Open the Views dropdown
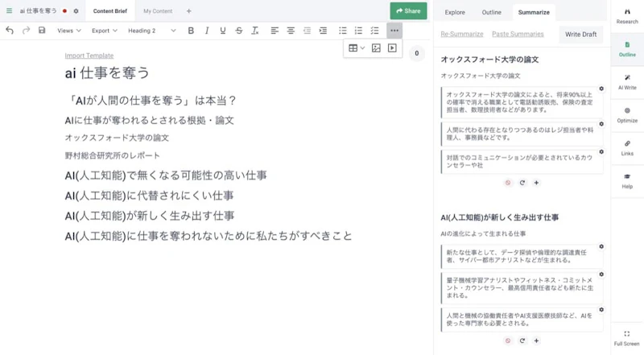The height and width of the screenshot is (355, 644). point(69,31)
